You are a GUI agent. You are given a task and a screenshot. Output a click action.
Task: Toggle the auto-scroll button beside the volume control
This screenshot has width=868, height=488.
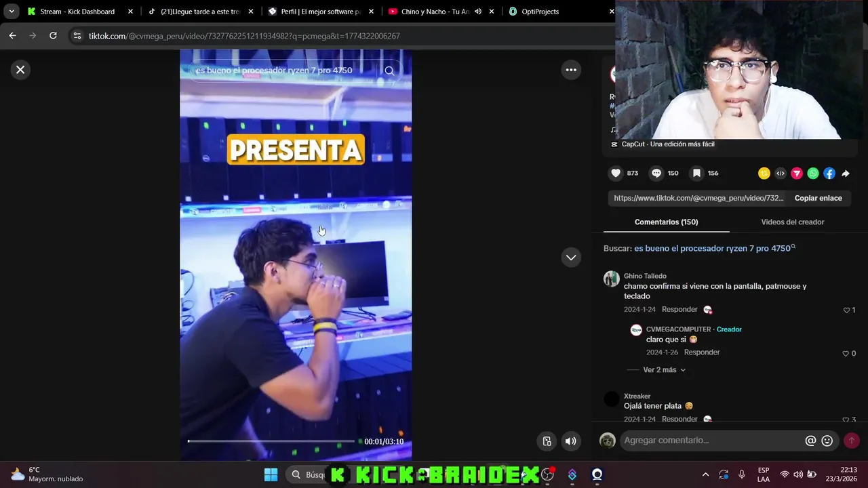(x=547, y=441)
